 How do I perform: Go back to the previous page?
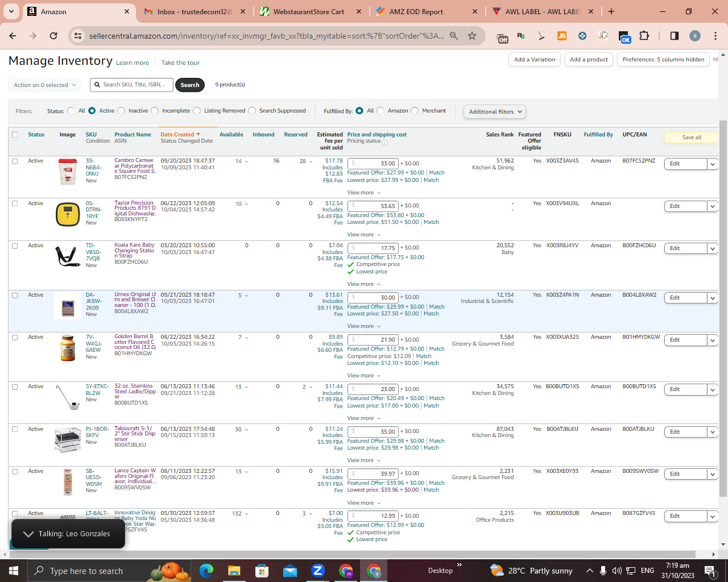[x=13, y=36]
